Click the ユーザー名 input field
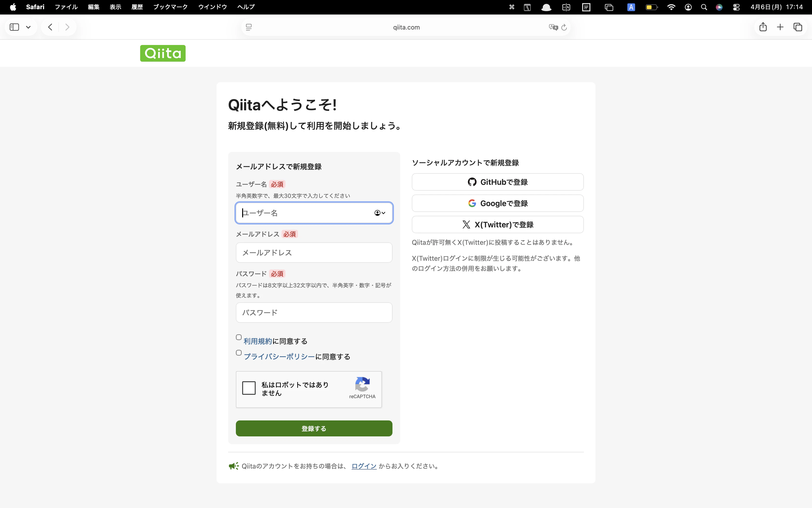Image resolution: width=812 pixels, height=508 pixels. (314, 213)
